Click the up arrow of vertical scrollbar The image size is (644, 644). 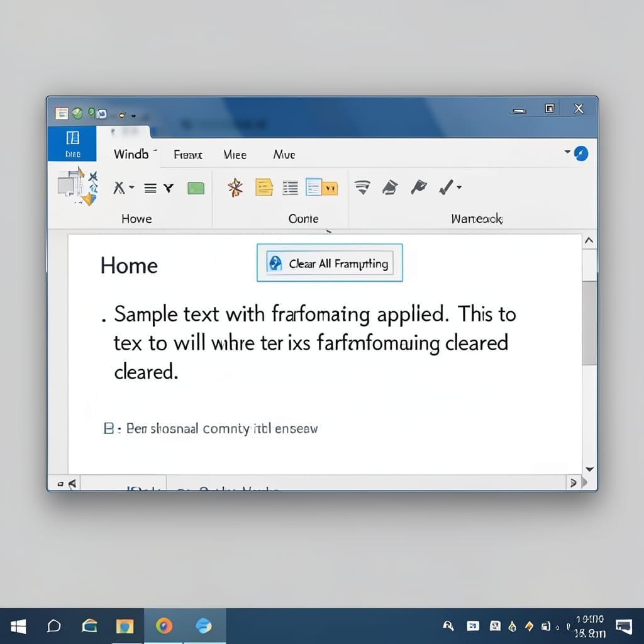coord(589,240)
